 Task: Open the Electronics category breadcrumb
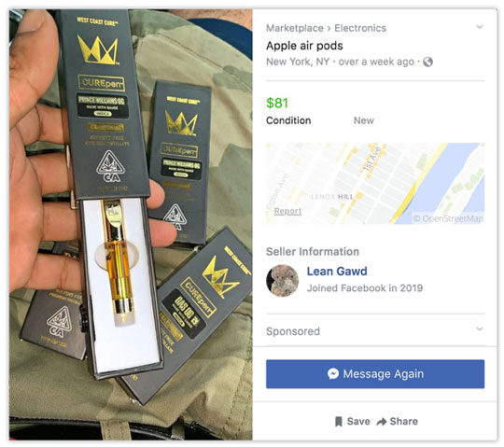(x=360, y=28)
